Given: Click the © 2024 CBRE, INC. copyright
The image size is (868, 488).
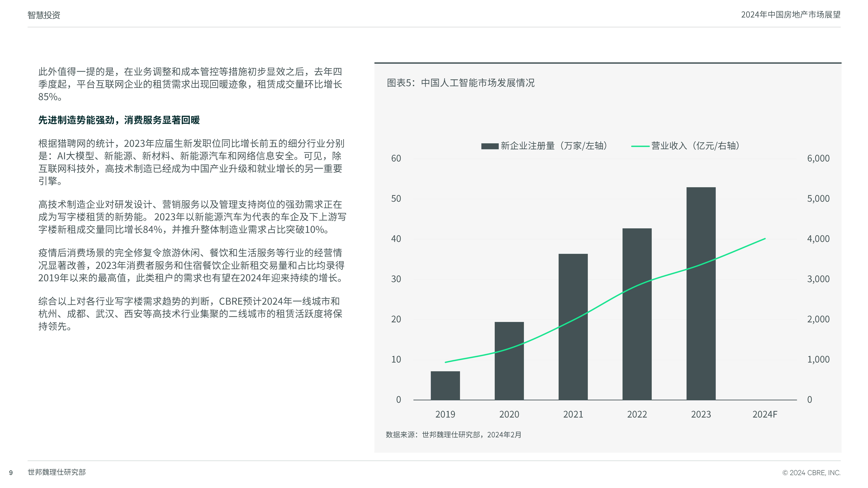Looking at the screenshot, I should click(811, 473).
